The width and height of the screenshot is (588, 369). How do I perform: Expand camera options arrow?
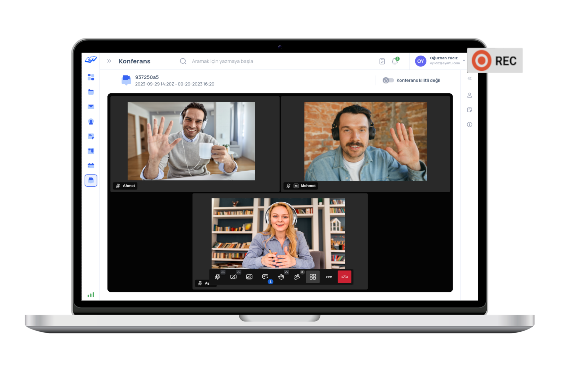click(x=239, y=272)
